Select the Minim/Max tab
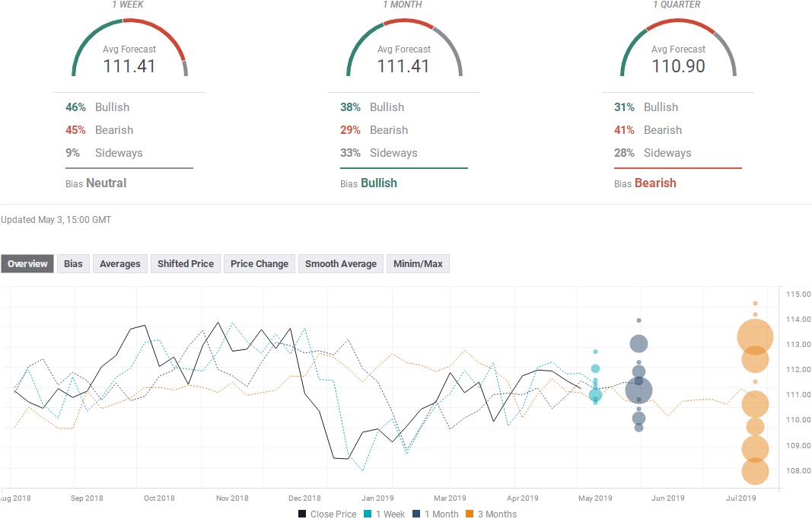 pyautogui.click(x=418, y=264)
